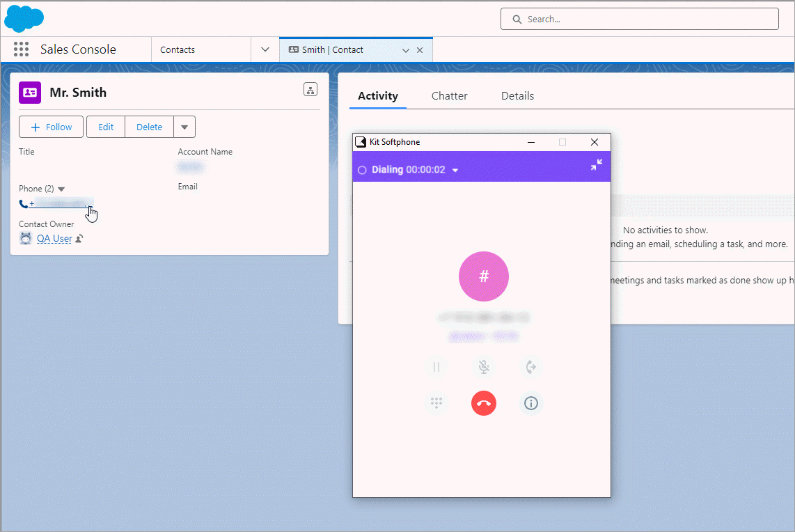Click the Salesforce cloud logo
This screenshot has width=795, height=532.
pos(24,18)
